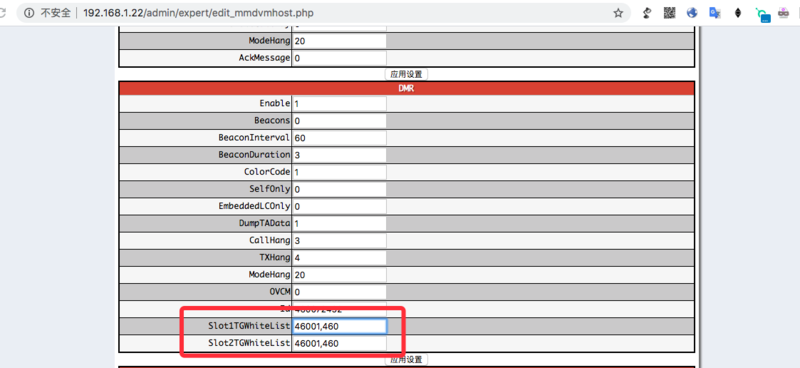Viewport: 800px width, 368px height.
Task: Edit the BeaconInterval value 60
Action: click(x=339, y=138)
